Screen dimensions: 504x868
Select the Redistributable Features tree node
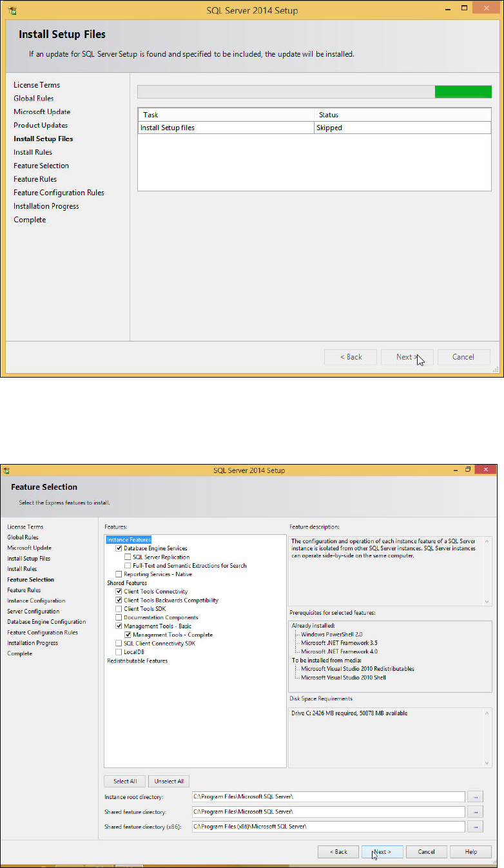(x=137, y=661)
